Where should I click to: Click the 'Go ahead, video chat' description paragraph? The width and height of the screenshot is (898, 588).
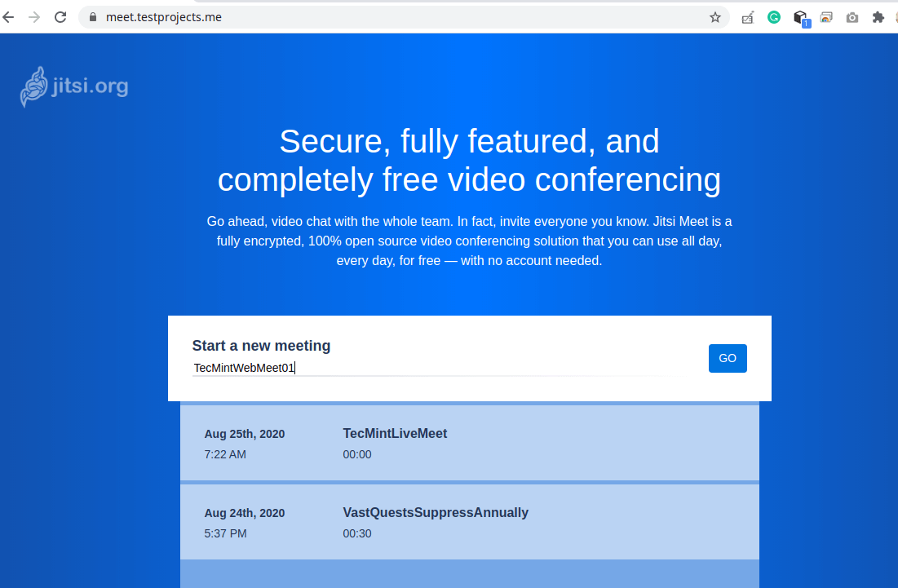[x=470, y=241]
